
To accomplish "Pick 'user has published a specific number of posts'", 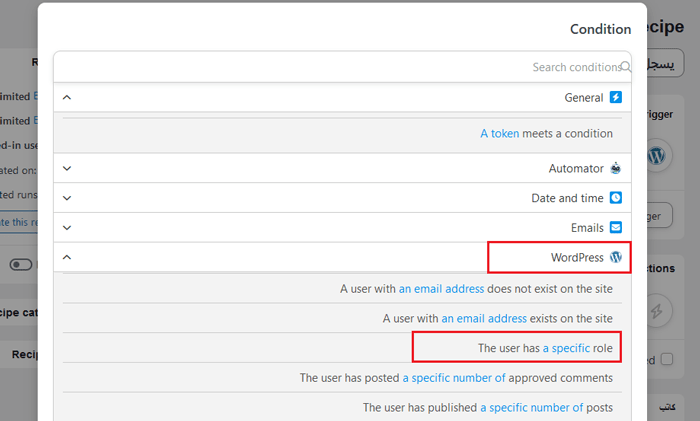I will click(x=487, y=408).
